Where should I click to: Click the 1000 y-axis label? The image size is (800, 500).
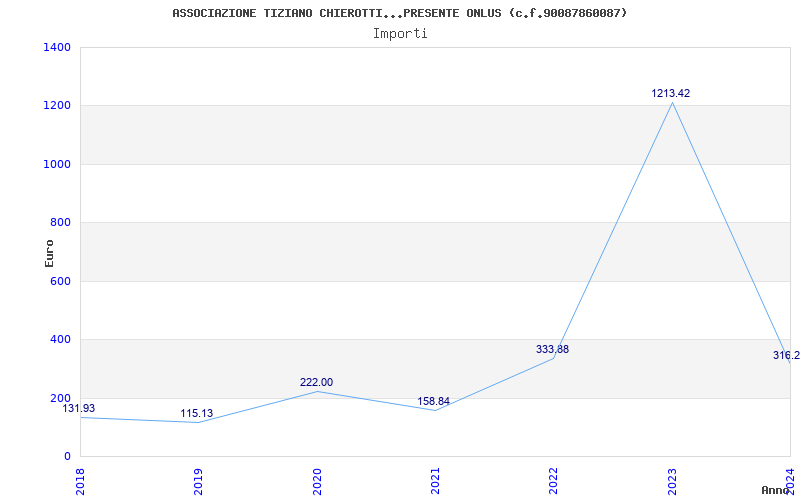tap(57, 164)
